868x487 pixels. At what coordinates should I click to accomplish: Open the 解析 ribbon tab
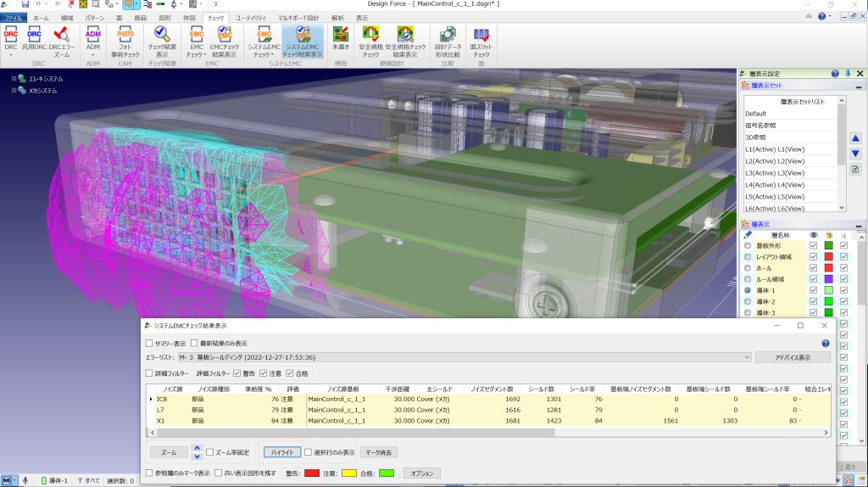(x=337, y=18)
